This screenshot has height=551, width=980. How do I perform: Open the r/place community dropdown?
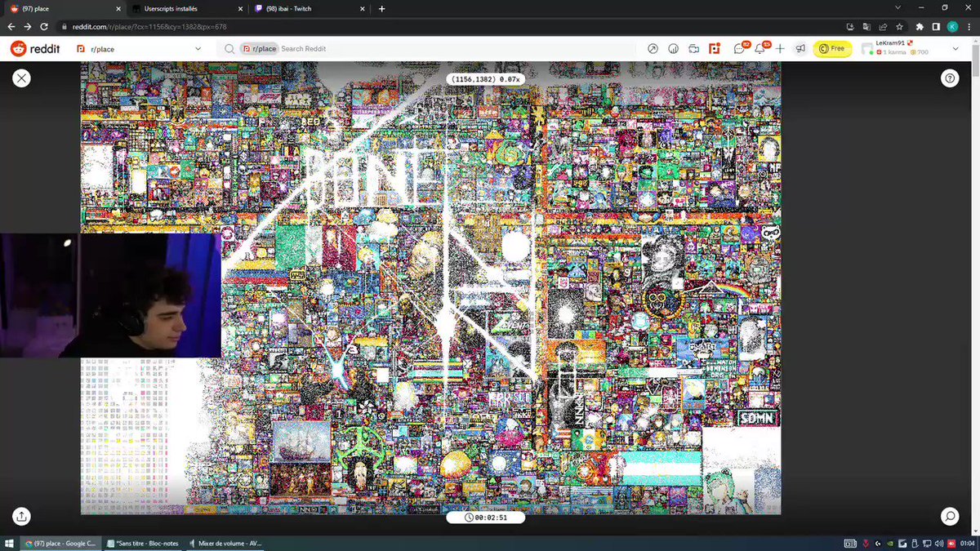[x=139, y=49]
